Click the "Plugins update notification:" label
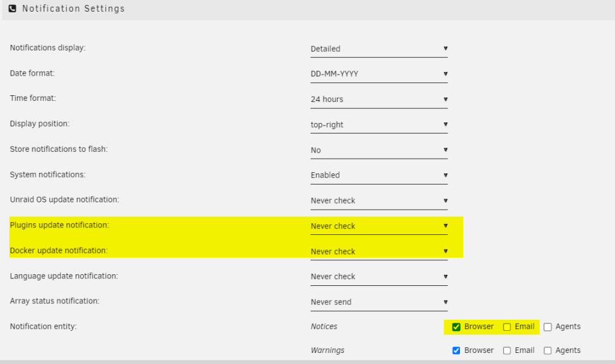The width and height of the screenshot is (615, 364). 60,225
